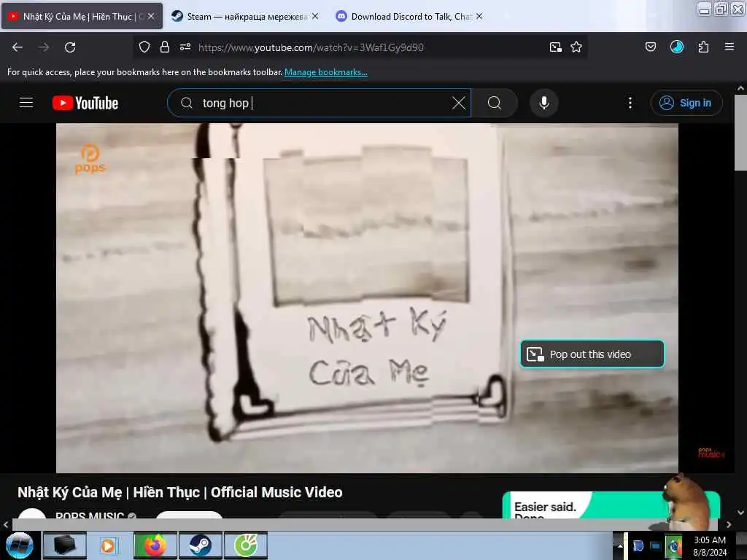Clear the search text with X
Image resolution: width=747 pixels, height=560 pixels.
(x=458, y=103)
